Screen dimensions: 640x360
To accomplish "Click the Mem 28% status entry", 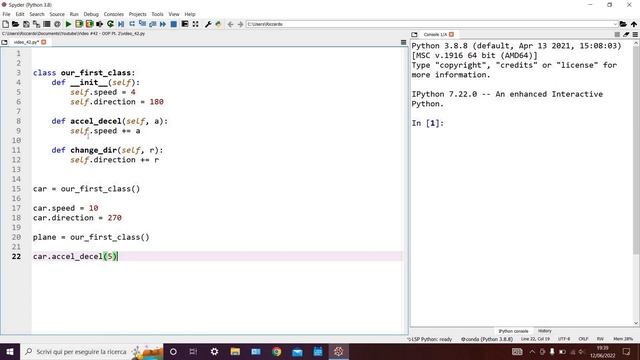I will [623, 339].
